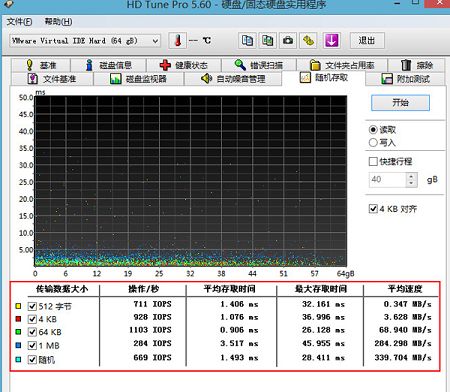450x392 pixels.
Task: Copy text results to clipboard icon
Action: click(247, 41)
